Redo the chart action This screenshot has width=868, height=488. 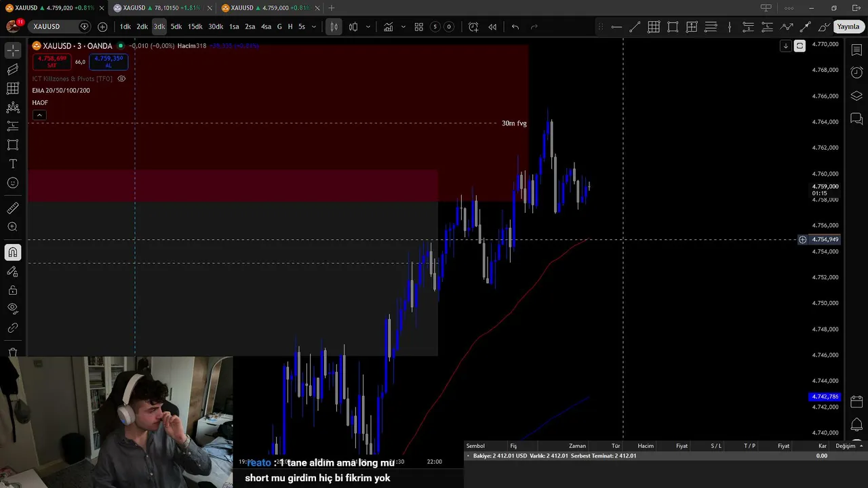pos(534,26)
